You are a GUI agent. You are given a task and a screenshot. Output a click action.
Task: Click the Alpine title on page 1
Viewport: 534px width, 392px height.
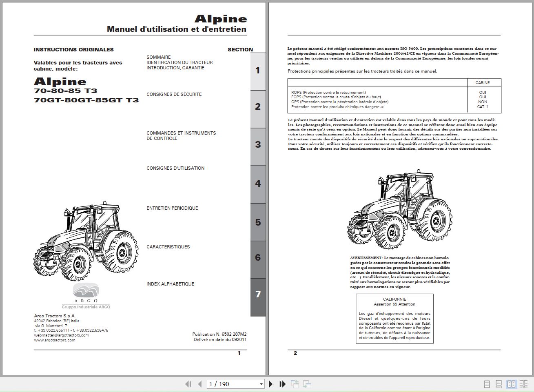click(x=221, y=19)
